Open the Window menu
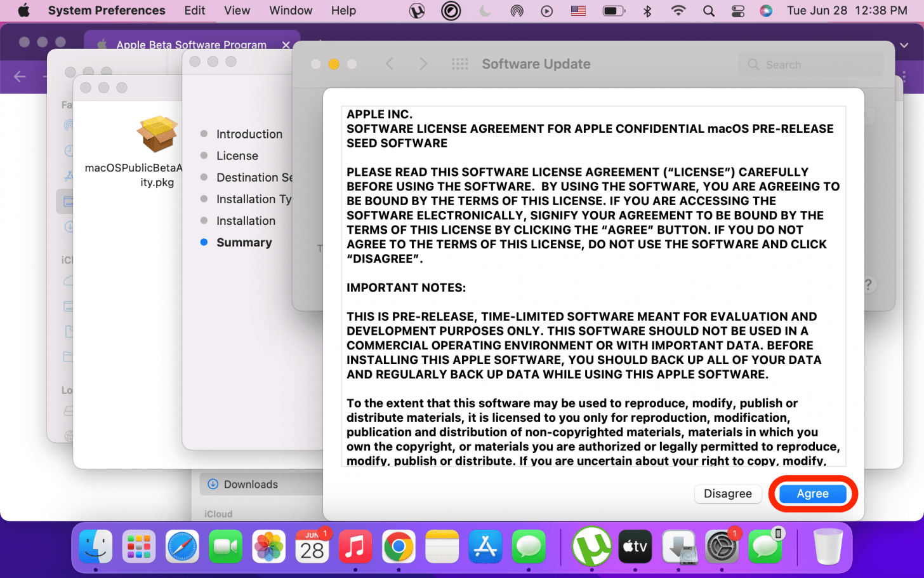 tap(291, 10)
